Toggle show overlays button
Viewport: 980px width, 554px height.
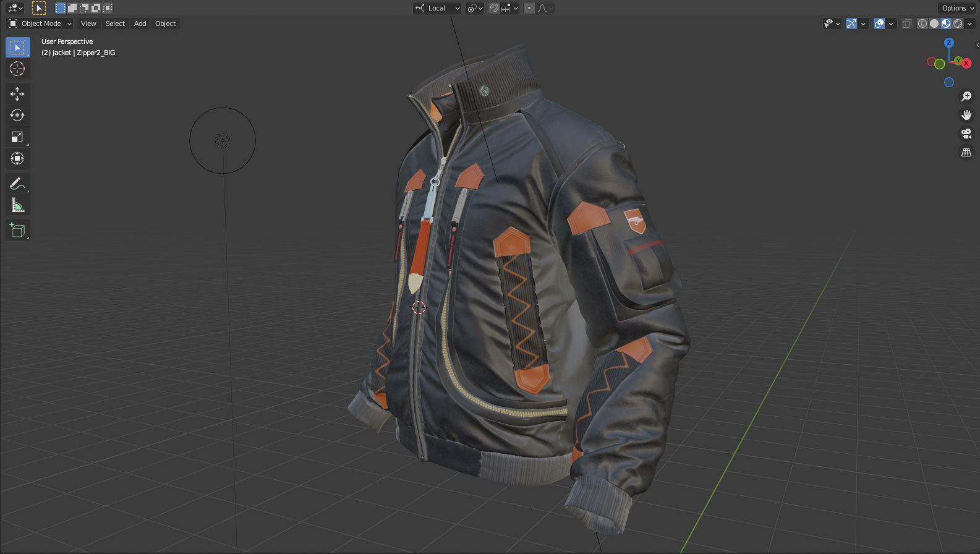879,23
